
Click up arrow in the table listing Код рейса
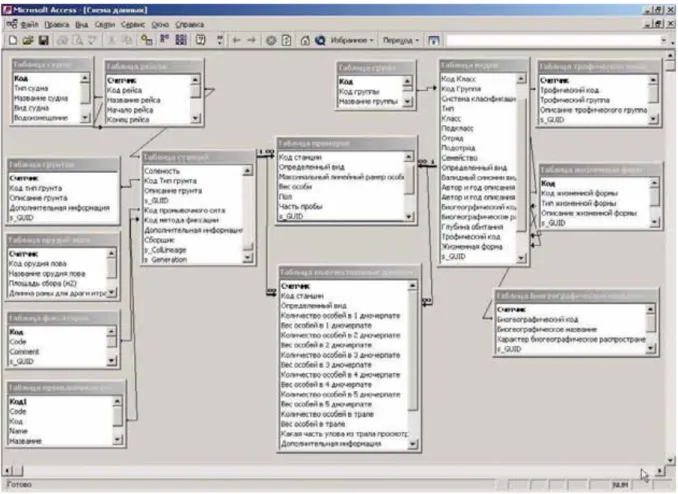(195, 80)
